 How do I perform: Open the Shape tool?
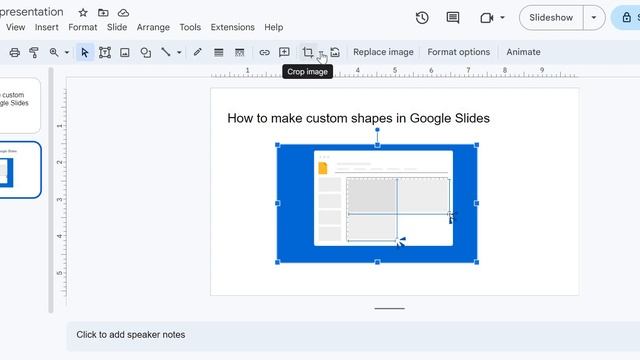point(146,52)
